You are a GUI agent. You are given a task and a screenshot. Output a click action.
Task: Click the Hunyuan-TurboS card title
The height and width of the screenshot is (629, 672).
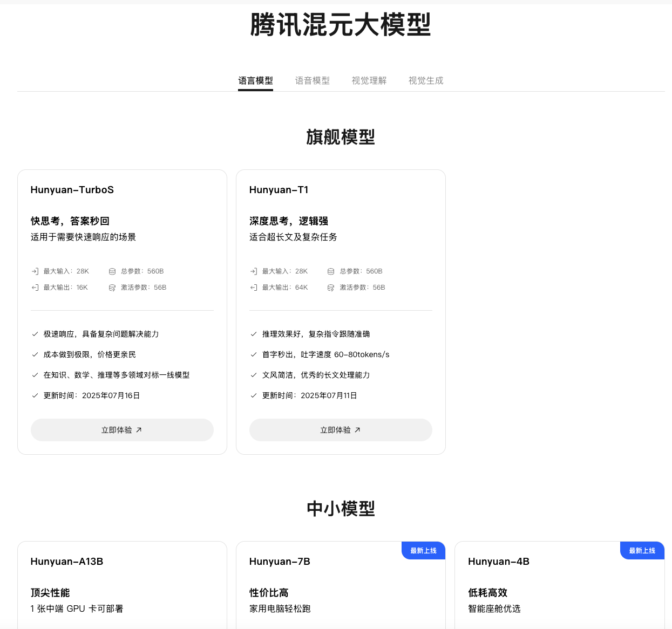pyautogui.click(x=72, y=190)
